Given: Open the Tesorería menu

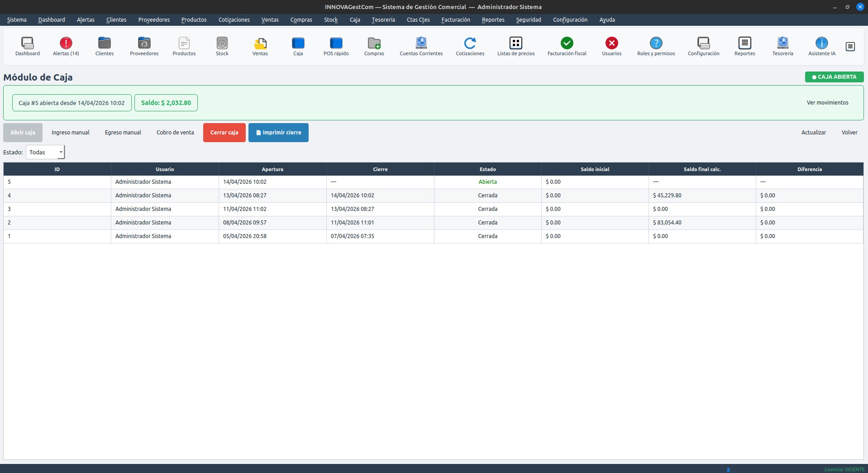Looking at the screenshot, I should click(x=383, y=20).
